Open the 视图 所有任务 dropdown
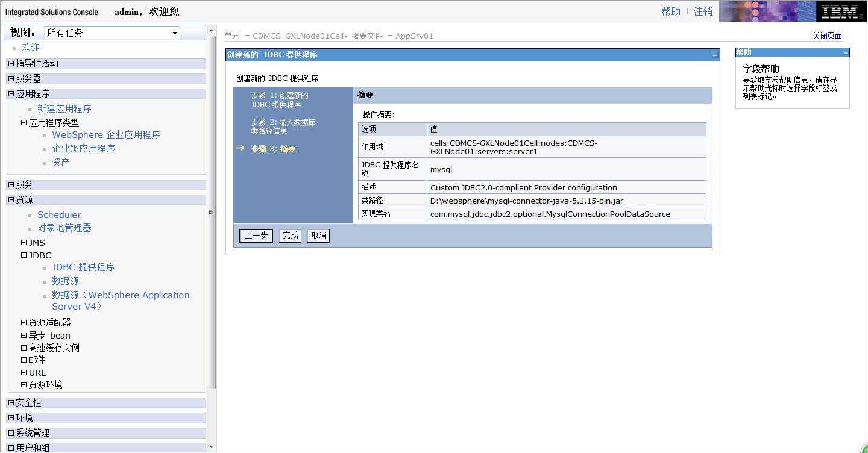 [112, 33]
